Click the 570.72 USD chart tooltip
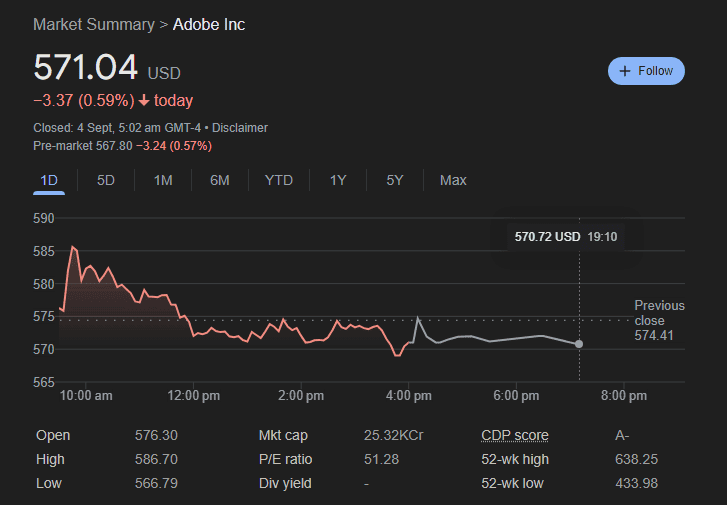This screenshot has height=505, width=727. pyautogui.click(x=566, y=237)
